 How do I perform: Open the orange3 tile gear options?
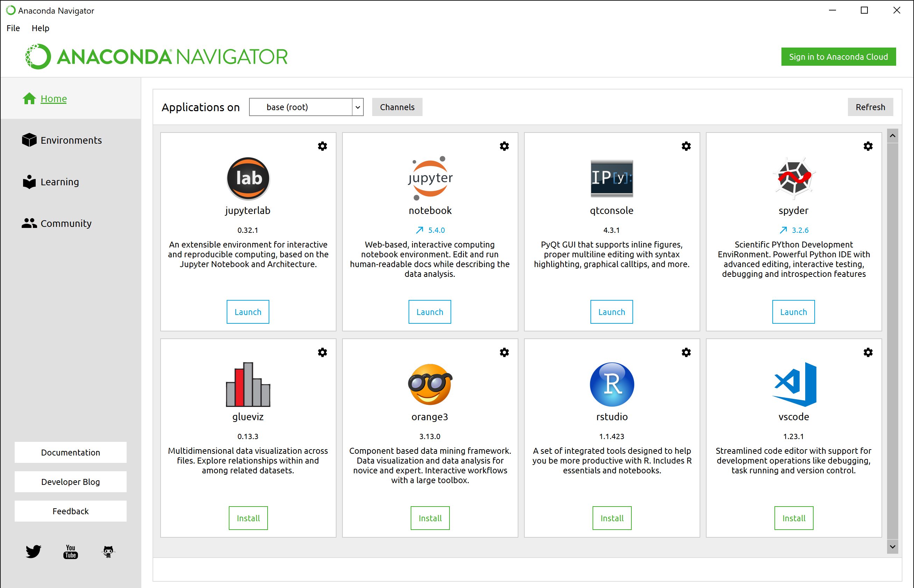(x=504, y=352)
